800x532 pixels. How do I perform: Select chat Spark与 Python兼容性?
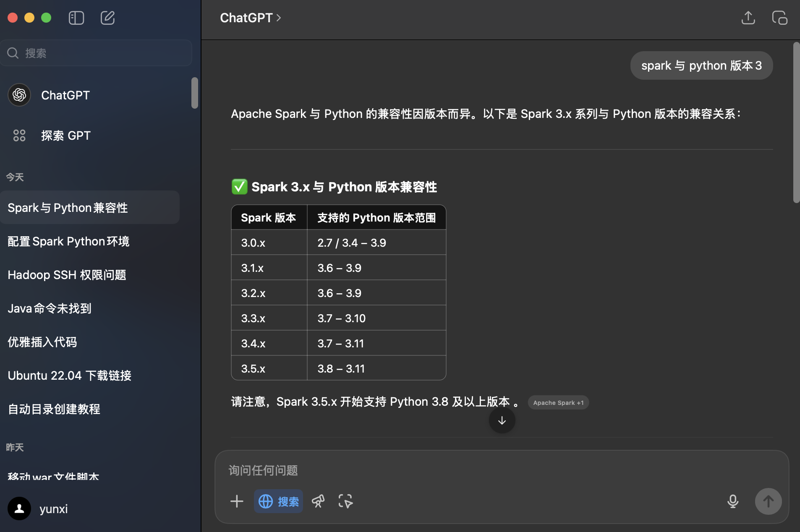pyautogui.click(x=90, y=207)
